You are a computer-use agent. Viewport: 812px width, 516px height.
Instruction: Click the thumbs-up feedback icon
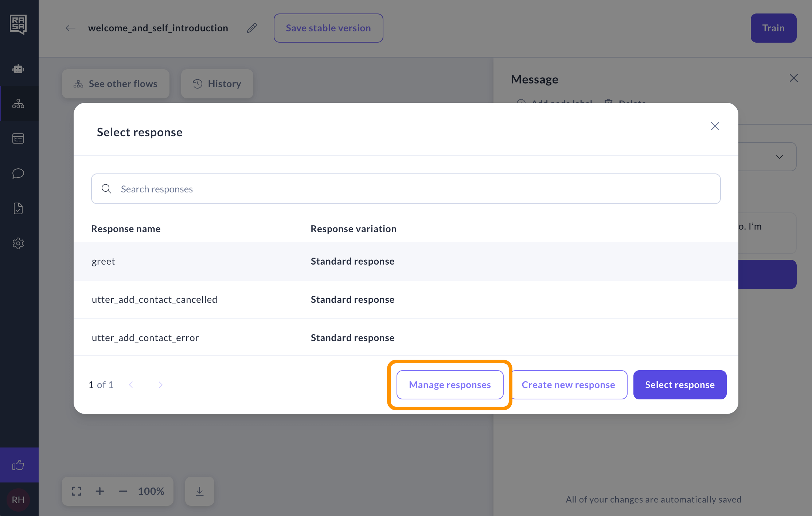[18, 465]
